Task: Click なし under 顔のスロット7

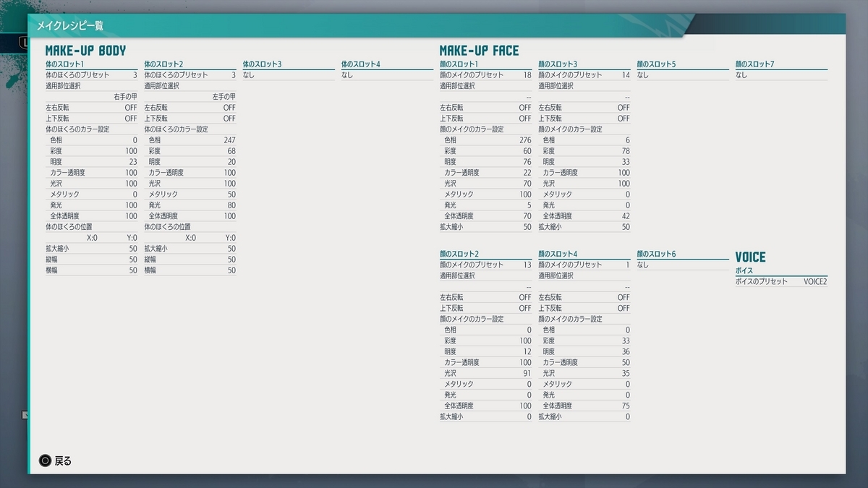Action: point(741,75)
